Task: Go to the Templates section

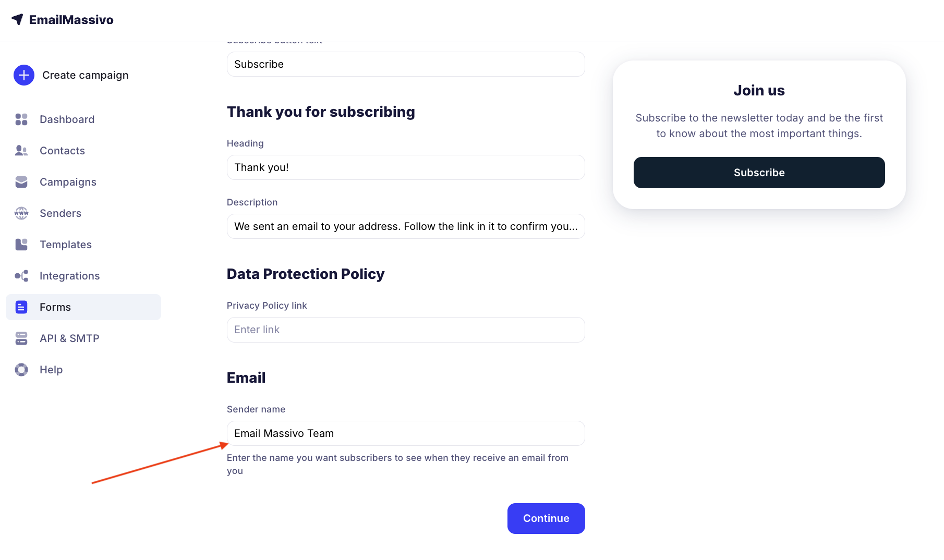Action: tap(66, 245)
